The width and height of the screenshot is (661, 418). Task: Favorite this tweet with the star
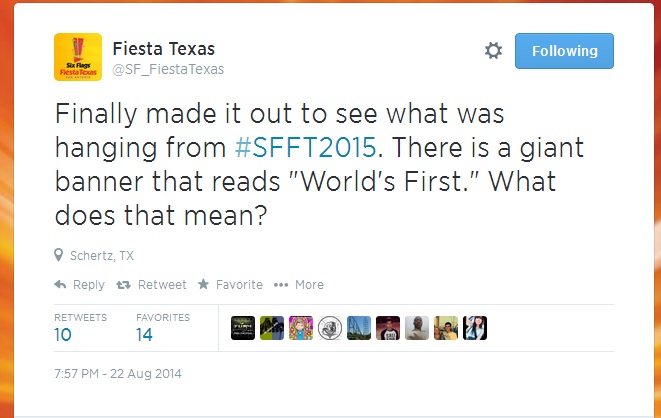230,285
